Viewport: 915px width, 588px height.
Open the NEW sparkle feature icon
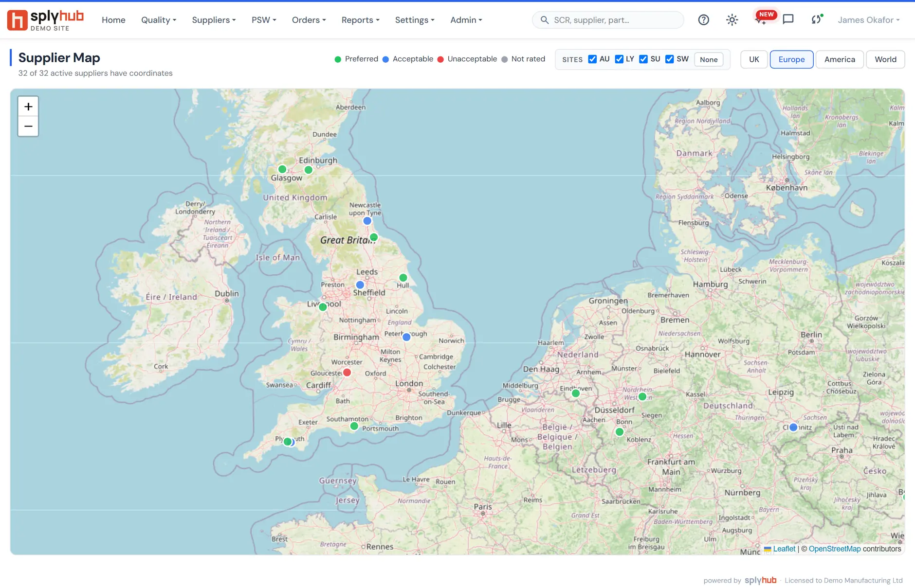(760, 20)
